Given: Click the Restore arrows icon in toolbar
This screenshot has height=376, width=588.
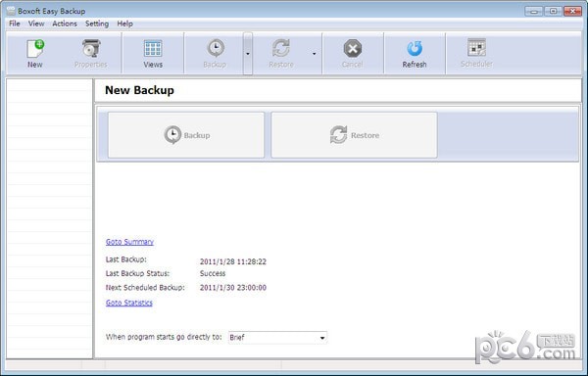Looking at the screenshot, I should (x=281, y=49).
